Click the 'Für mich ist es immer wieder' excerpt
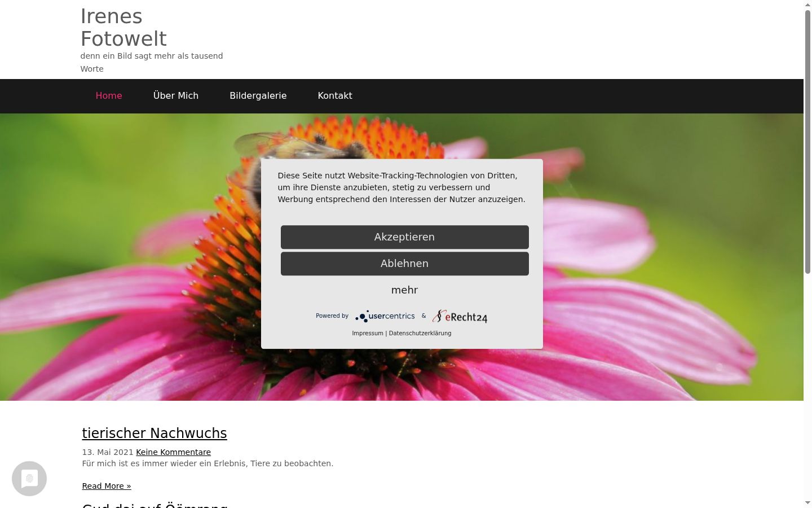Viewport: 812px width, 508px height. [x=208, y=463]
